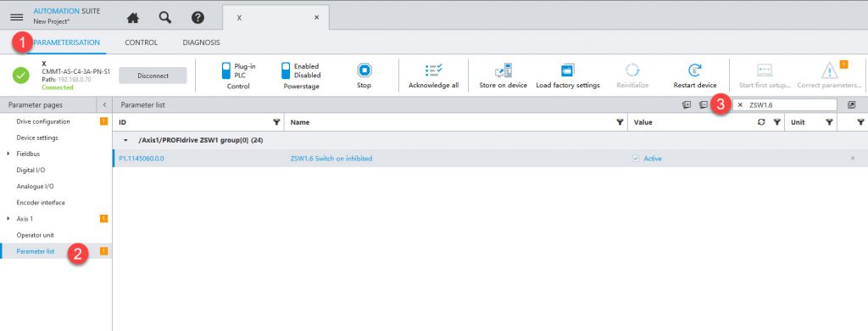The width and height of the screenshot is (868, 331).
Task: Click the orange warning badge next to Parameter list
Action: [x=103, y=251]
